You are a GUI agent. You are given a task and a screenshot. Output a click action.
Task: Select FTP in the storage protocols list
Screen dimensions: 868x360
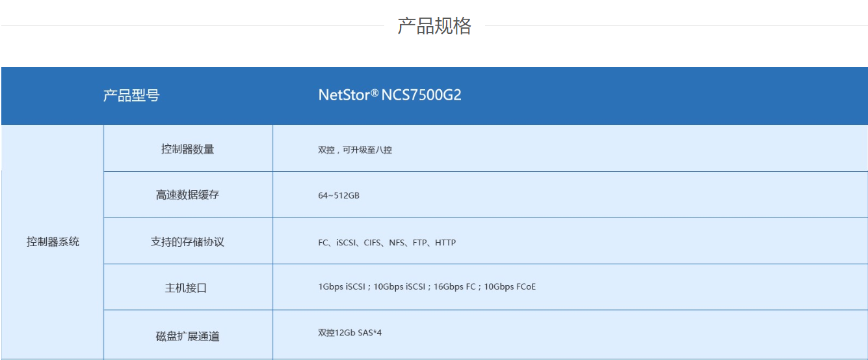420,243
